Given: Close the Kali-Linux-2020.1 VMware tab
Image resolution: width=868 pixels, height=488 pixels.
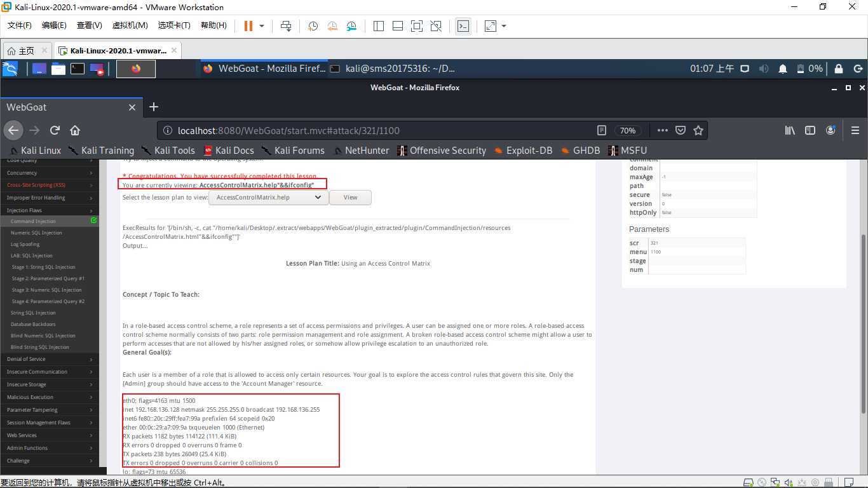Looking at the screenshot, I should [x=175, y=50].
